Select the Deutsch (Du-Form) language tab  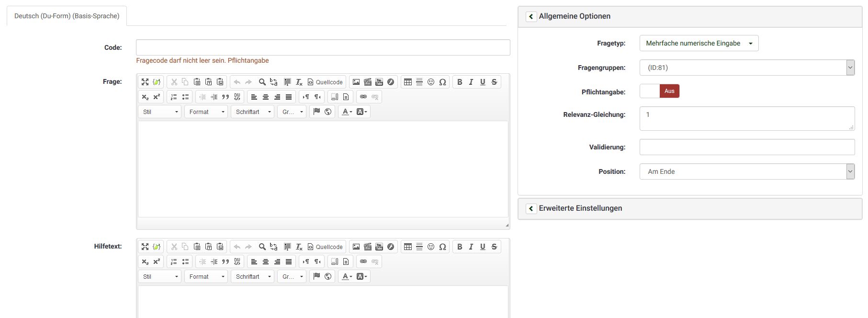[67, 16]
